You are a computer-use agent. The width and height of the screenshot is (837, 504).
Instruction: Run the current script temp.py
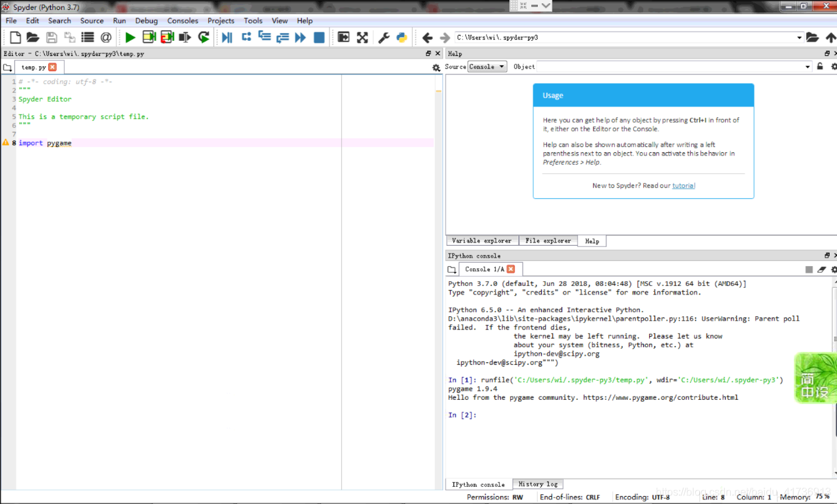coord(130,38)
